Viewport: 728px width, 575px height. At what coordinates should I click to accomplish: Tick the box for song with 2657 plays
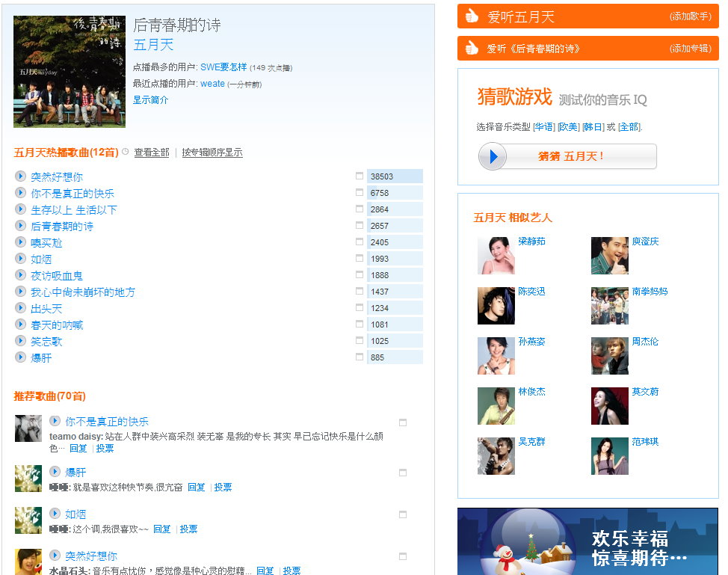[x=360, y=225]
